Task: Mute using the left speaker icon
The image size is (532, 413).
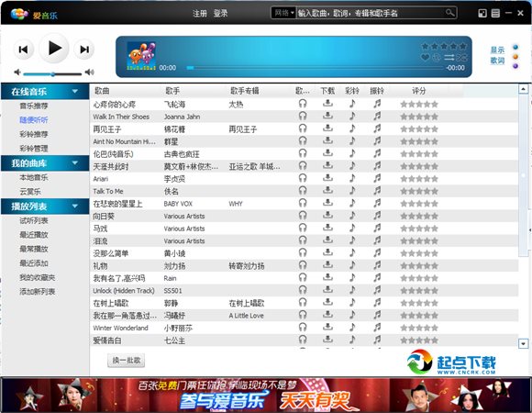Action: click(17, 72)
